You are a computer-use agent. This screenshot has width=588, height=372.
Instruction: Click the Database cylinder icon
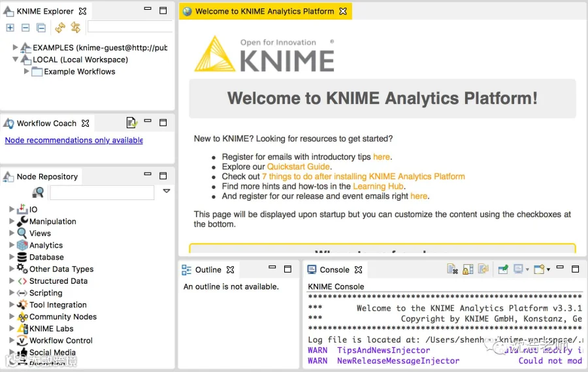coord(22,257)
